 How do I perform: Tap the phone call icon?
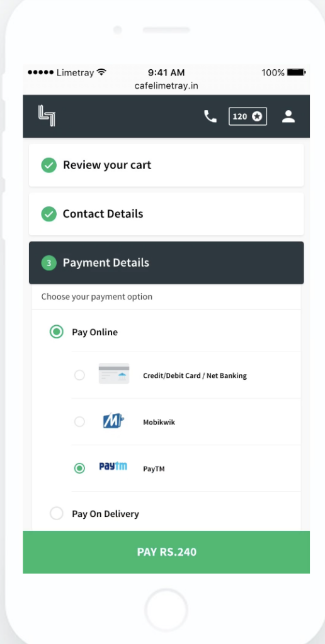[210, 116]
